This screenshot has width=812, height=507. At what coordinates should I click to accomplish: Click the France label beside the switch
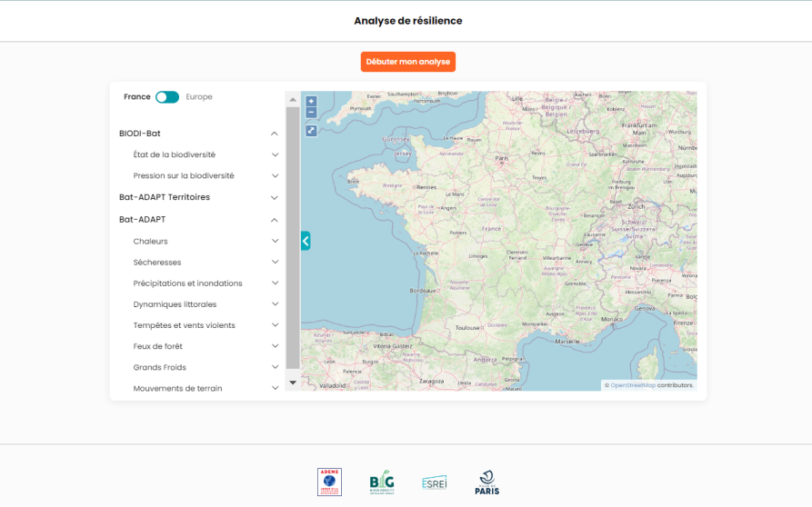(x=136, y=96)
